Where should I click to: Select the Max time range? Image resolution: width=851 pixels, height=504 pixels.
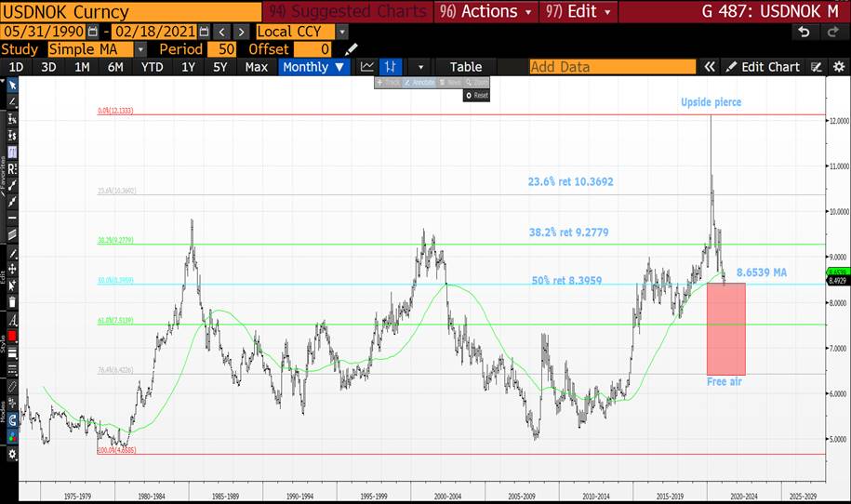point(256,67)
